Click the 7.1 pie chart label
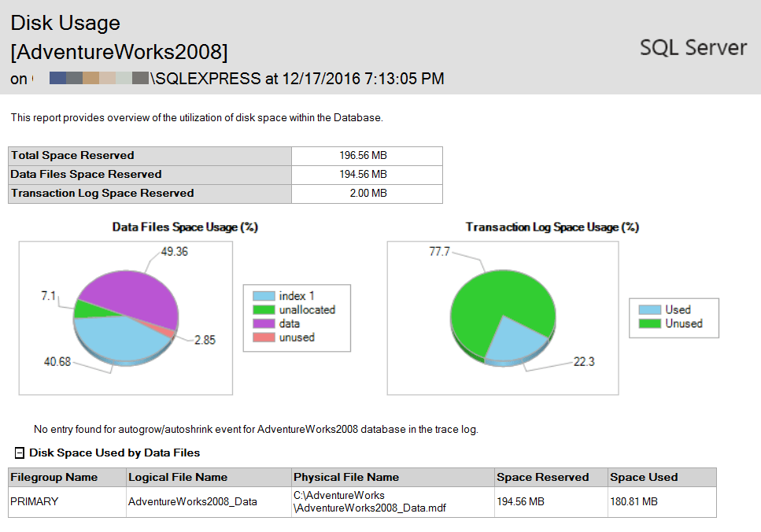The width and height of the screenshot is (761, 532). [49, 296]
